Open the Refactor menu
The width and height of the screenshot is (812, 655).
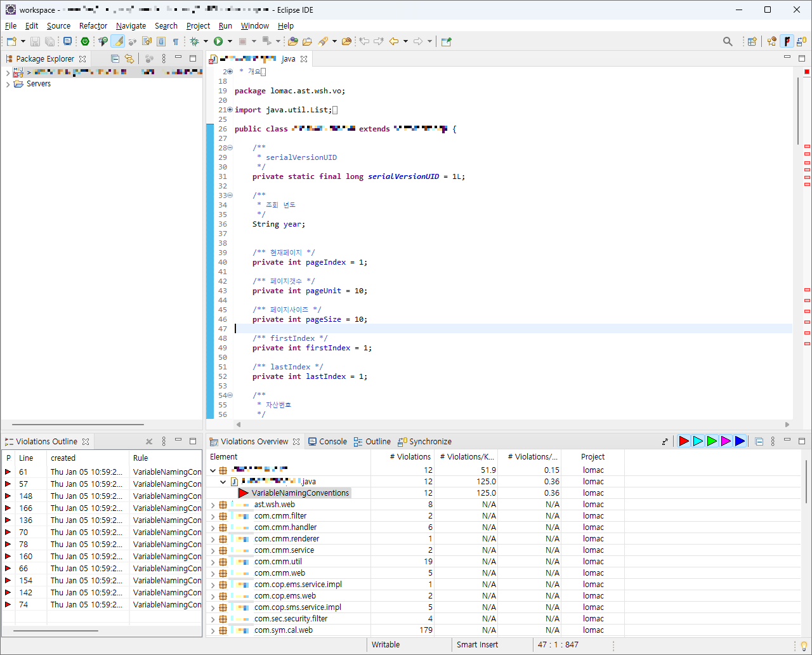point(93,26)
